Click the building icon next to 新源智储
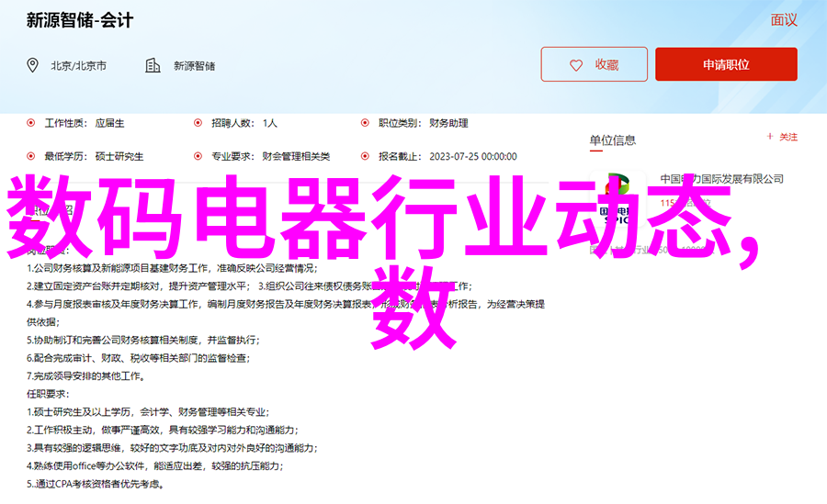This screenshot has width=827, height=504. pos(153,65)
